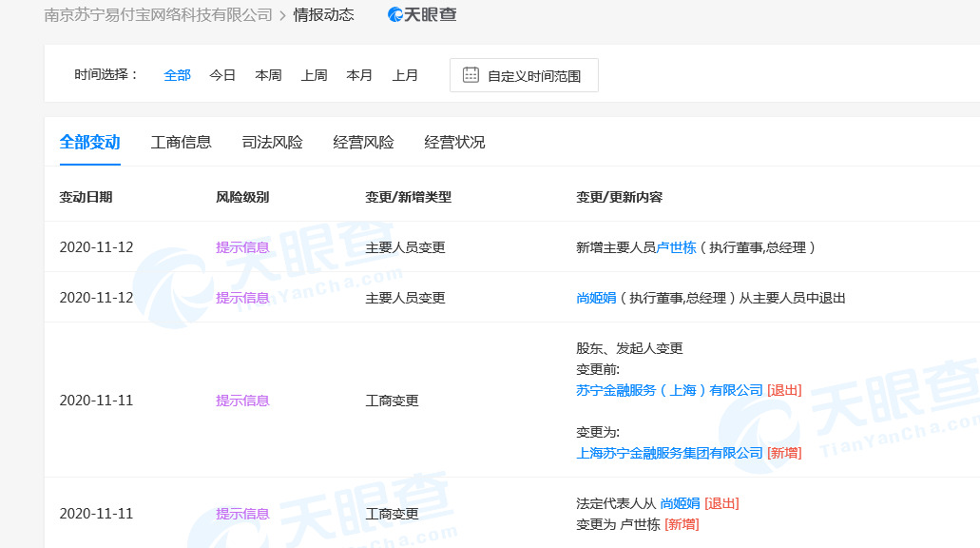Open 卢世栋 person link in 新增主要人员 row
The height and width of the screenshot is (548, 980).
(676, 247)
